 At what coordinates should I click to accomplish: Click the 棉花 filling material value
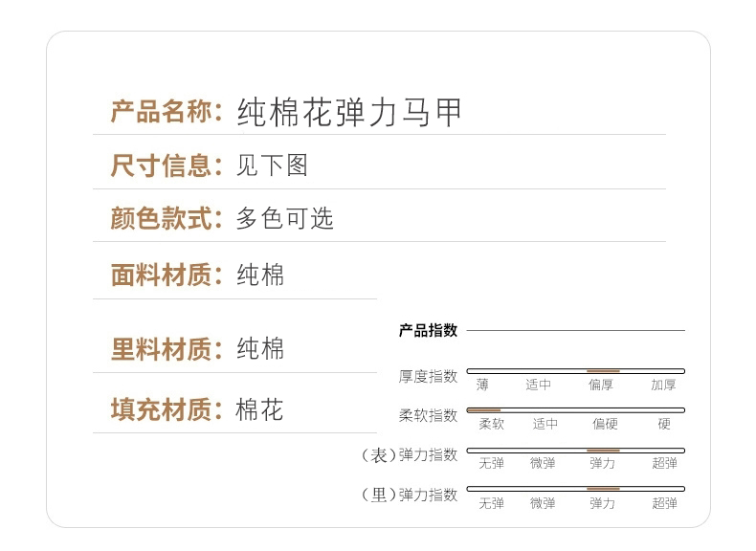pyautogui.click(x=259, y=411)
